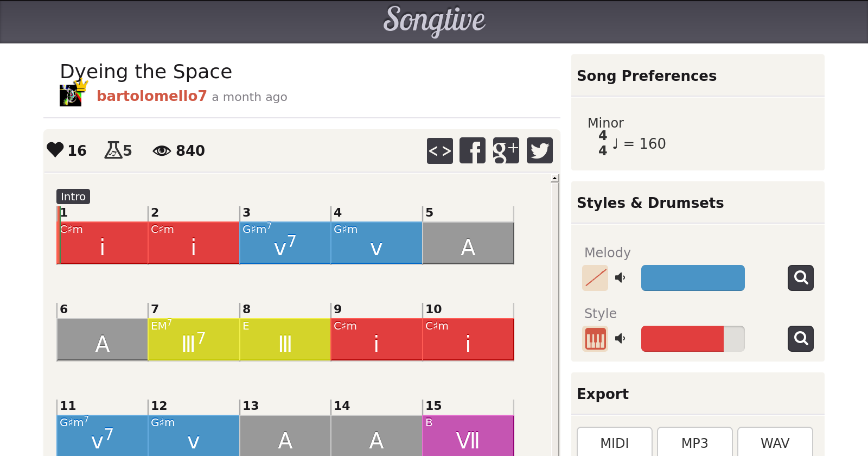Open bartolomello7 profile link
This screenshot has width=868, height=456.
tap(151, 96)
